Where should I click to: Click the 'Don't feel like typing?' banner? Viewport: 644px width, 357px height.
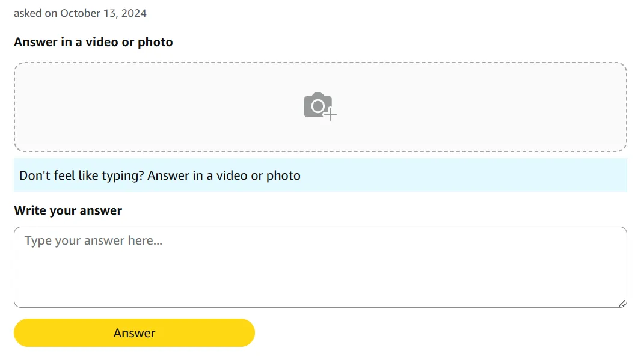tap(320, 175)
